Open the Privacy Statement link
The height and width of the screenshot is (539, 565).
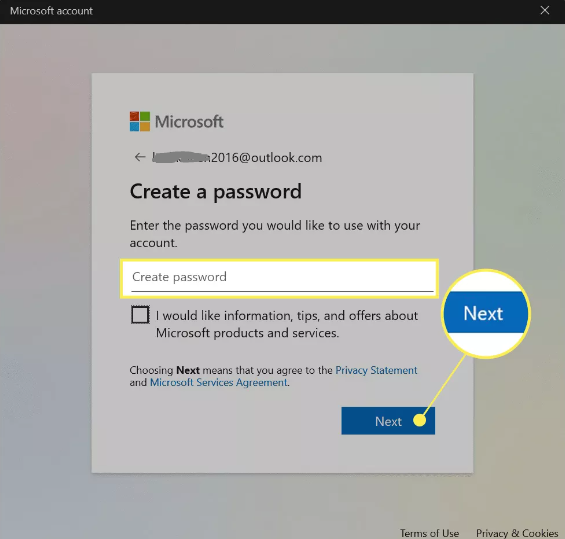click(376, 370)
